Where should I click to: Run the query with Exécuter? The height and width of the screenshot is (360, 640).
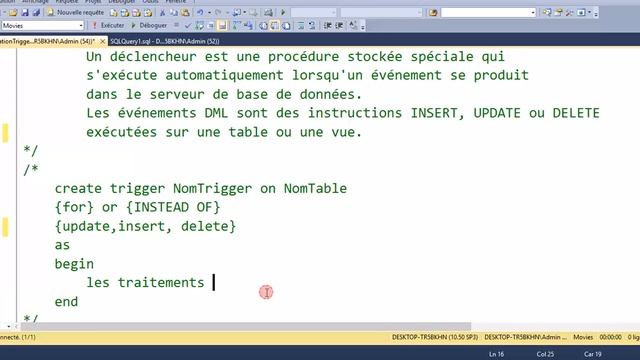coord(108,25)
